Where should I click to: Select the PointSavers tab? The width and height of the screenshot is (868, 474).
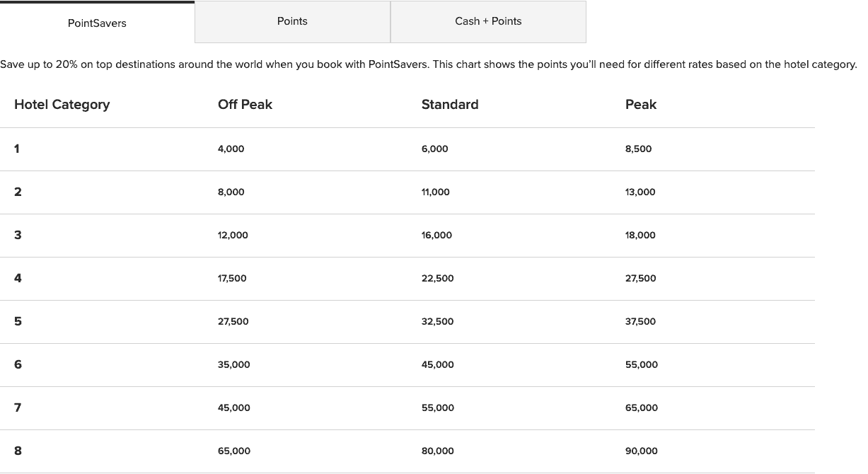(96, 23)
